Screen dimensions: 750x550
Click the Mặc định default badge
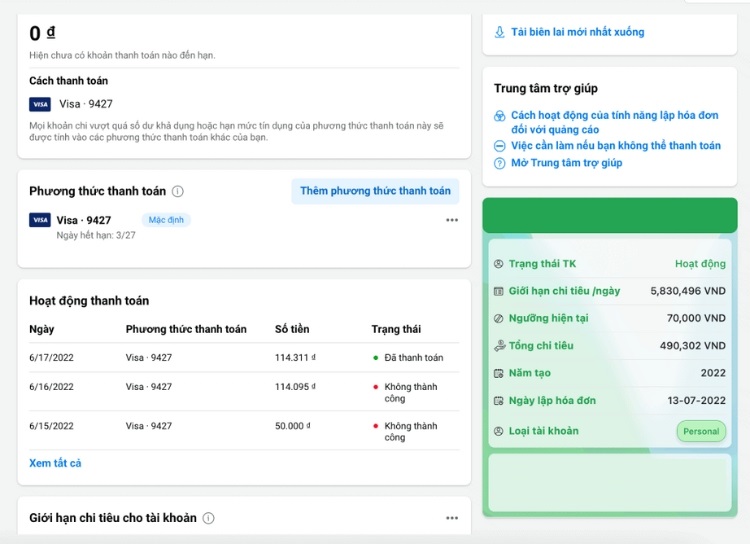(x=165, y=220)
